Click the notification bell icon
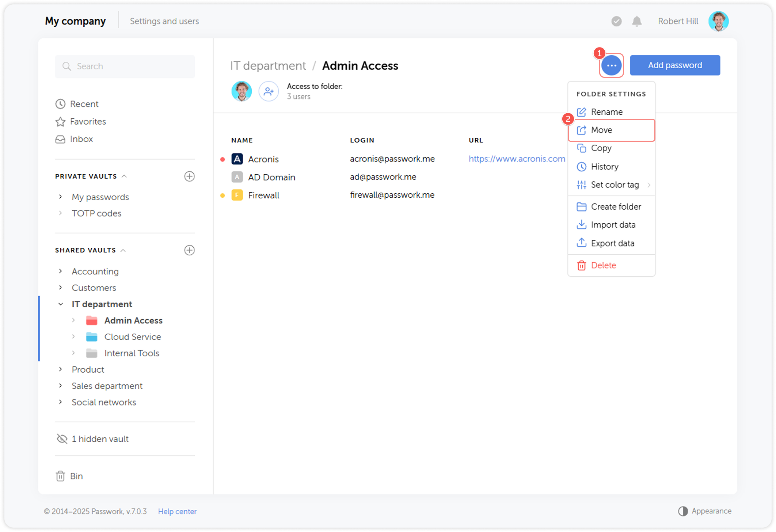 [x=637, y=21]
